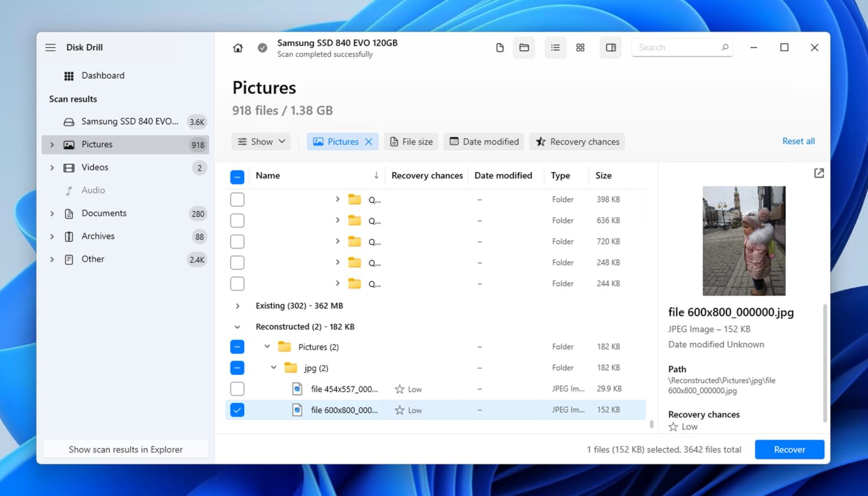Remove the Pictures filter chip
Viewport: 868px width, 496px height.
click(369, 141)
